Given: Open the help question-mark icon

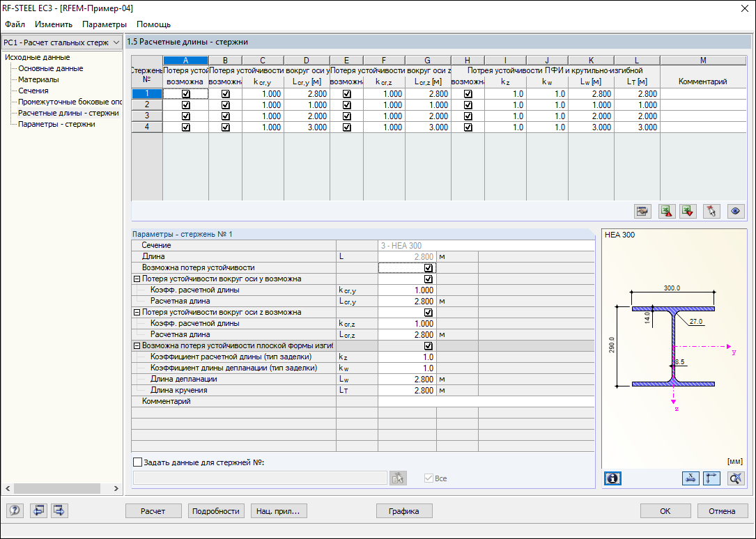Looking at the screenshot, I should point(15,510).
